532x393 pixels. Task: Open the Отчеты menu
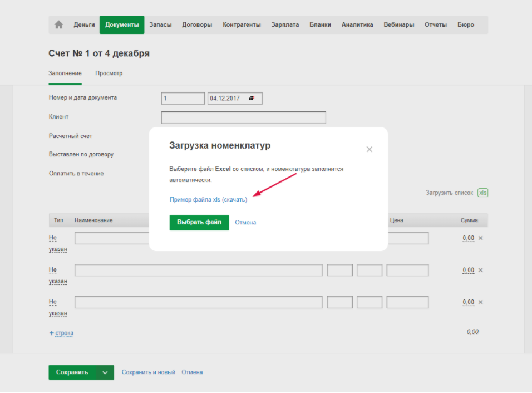point(436,25)
